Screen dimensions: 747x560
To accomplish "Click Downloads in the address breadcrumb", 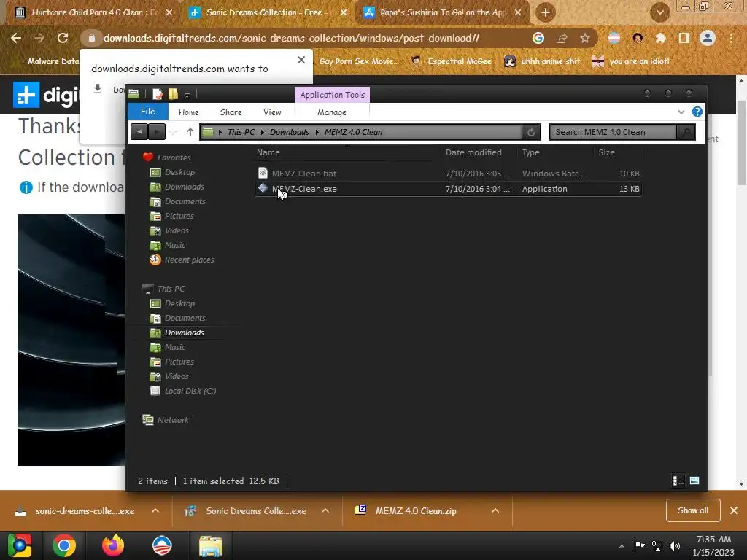I will coord(289,132).
